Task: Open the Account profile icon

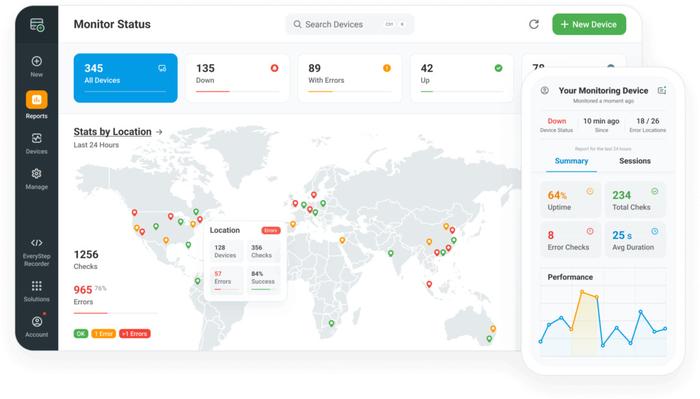Action: point(37,321)
